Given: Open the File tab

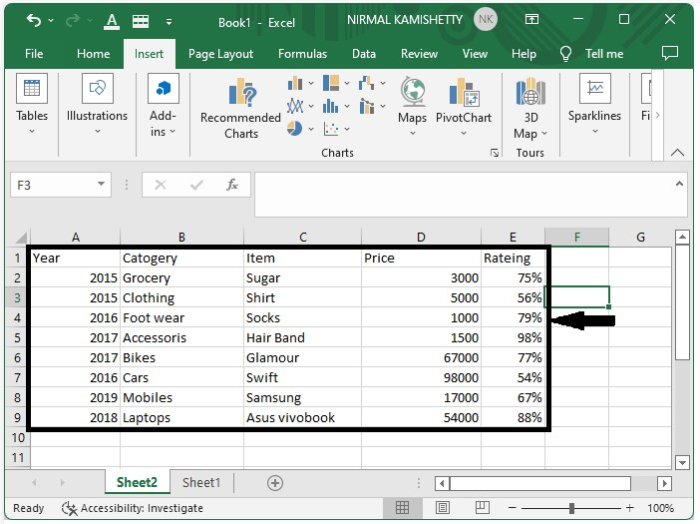Looking at the screenshot, I should 34,54.
